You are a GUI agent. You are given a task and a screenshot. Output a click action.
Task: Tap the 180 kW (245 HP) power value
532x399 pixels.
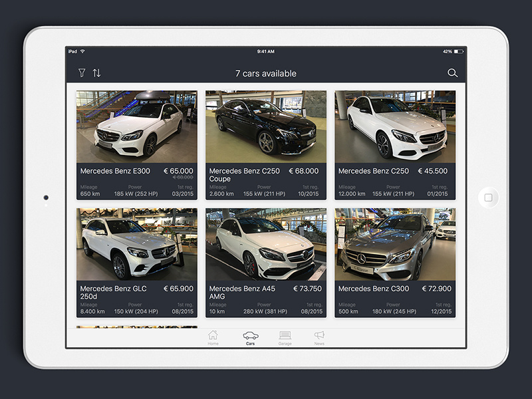(x=394, y=311)
